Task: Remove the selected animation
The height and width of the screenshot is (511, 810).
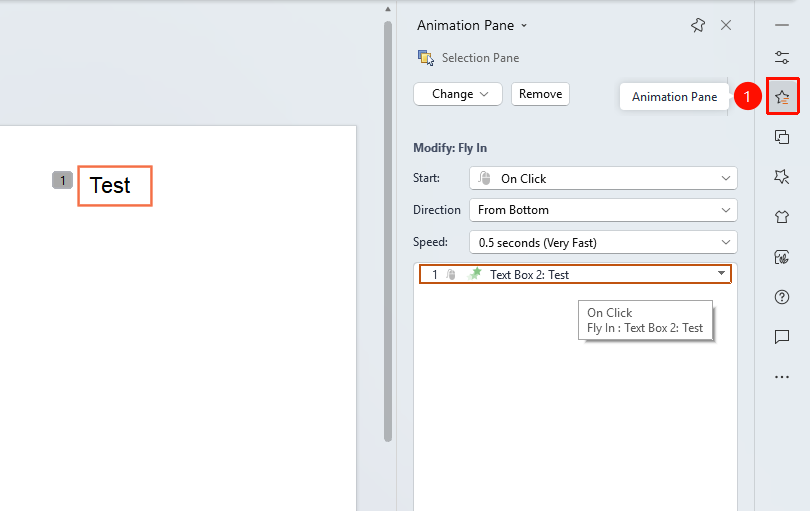Action: (x=540, y=94)
